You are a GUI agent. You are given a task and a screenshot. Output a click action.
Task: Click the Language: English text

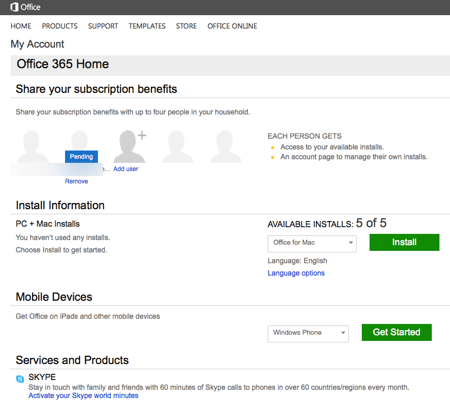297,261
